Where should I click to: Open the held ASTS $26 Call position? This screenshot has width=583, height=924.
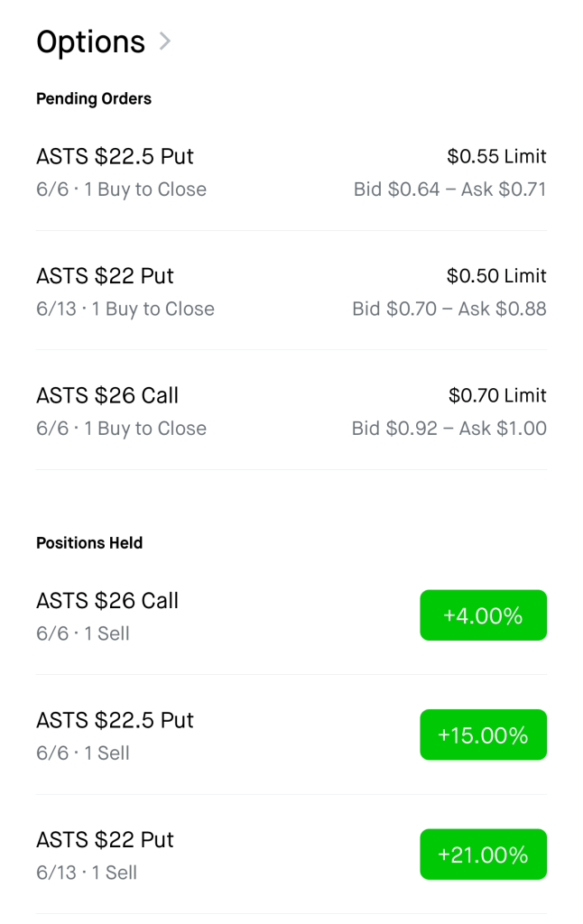[107, 601]
